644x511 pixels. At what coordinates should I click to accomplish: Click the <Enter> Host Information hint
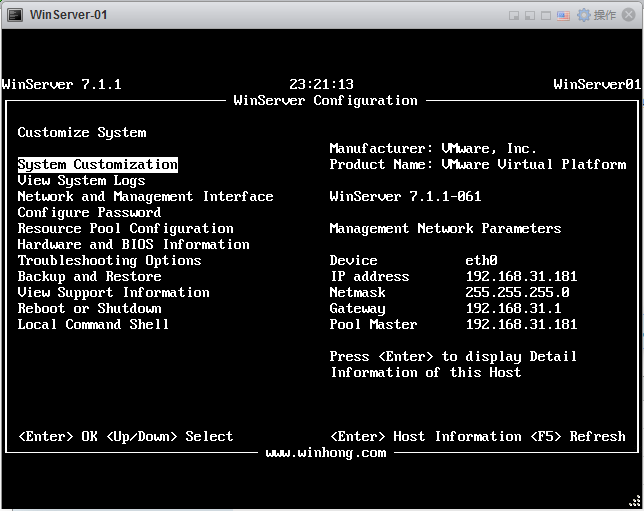[426, 436]
